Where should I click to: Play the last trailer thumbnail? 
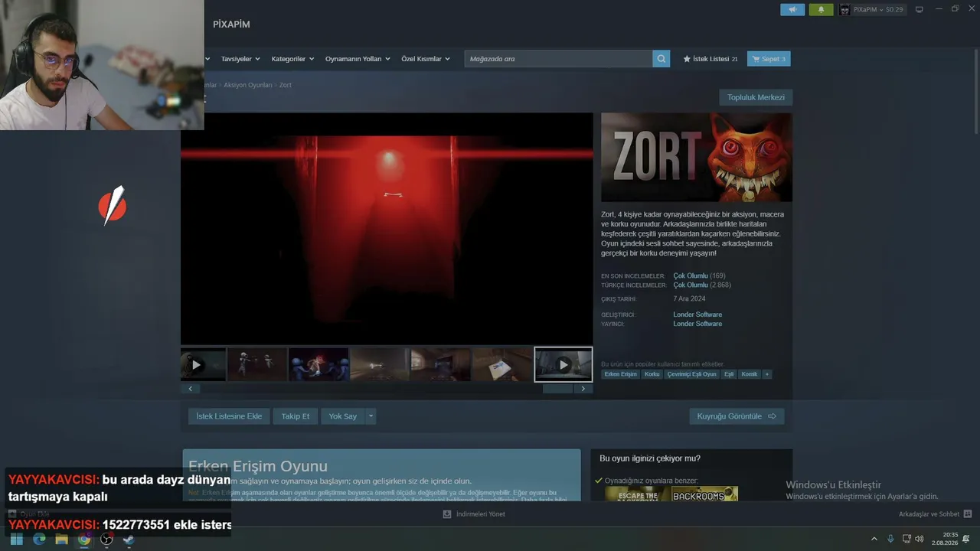point(563,365)
